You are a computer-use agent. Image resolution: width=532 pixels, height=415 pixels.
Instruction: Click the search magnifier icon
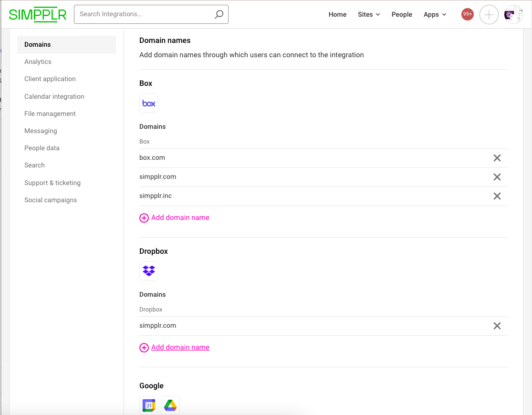point(219,14)
